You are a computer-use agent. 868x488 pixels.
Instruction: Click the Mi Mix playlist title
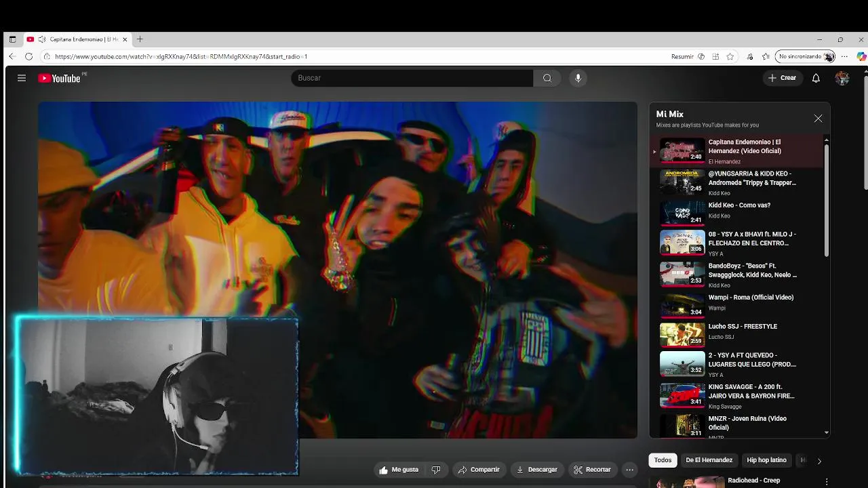[669, 115]
